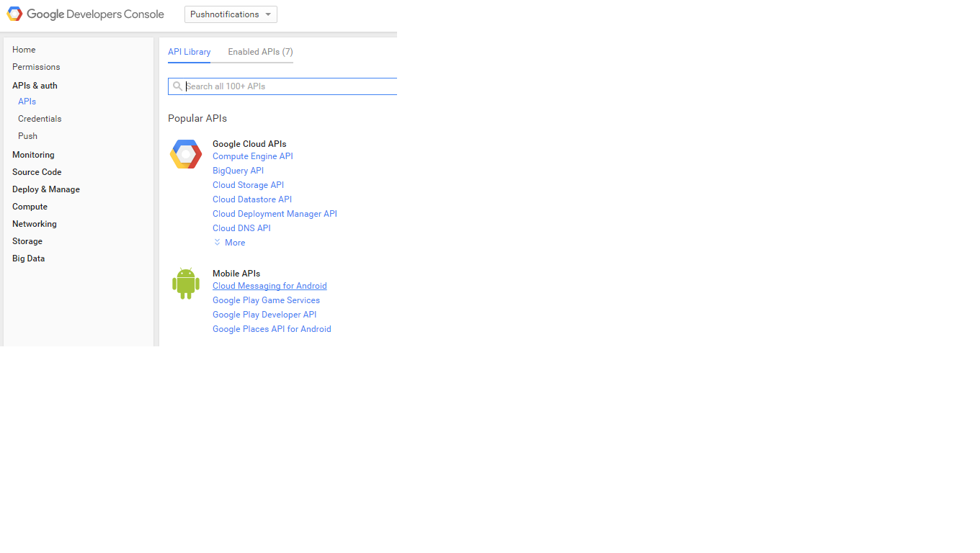Image resolution: width=980 pixels, height=553 pixels.
Task: Select APIs & auth section
Action: pyautogui.click(x=35, y=86)
